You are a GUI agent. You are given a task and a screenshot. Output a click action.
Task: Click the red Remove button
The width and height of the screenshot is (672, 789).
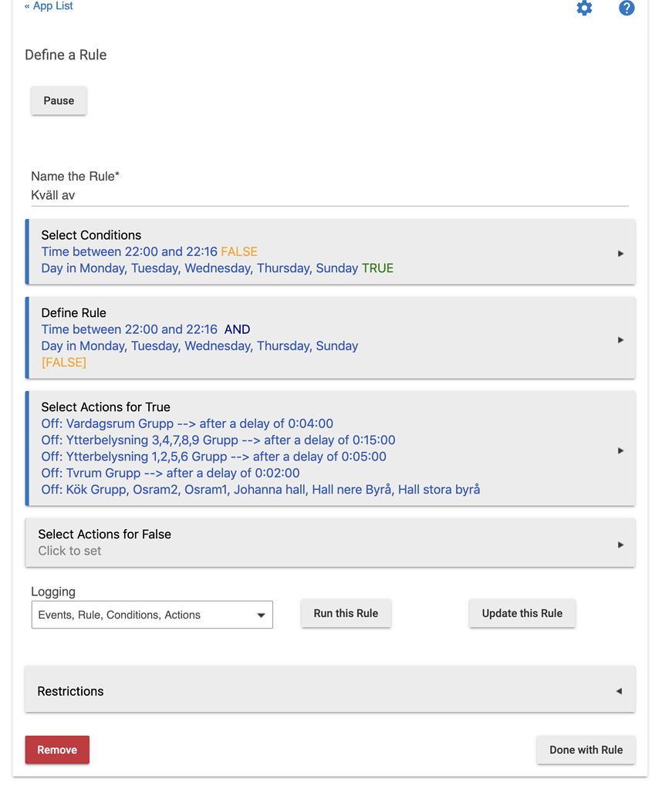coord(57,750)
